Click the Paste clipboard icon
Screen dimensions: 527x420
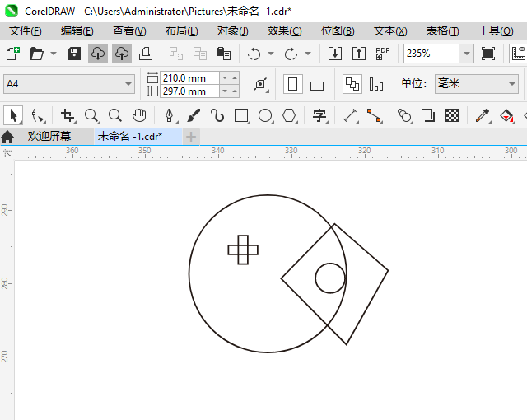click(x=224, y=54)
